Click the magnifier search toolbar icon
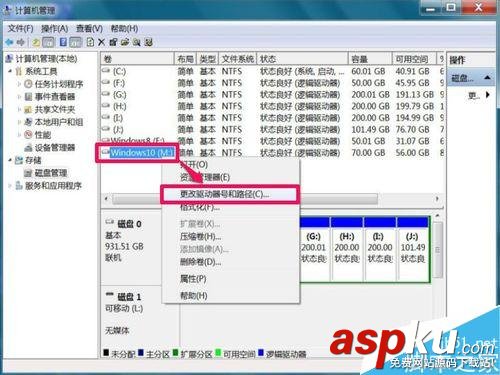 click(137, 42)
